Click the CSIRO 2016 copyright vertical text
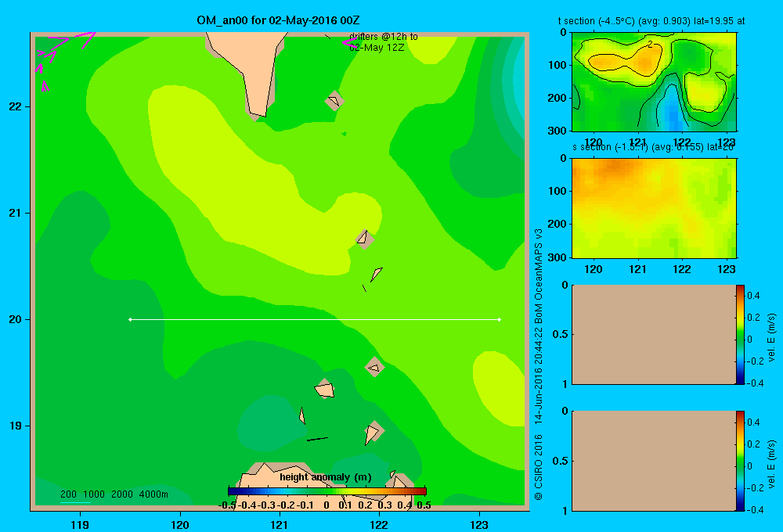The image size is (783, 532). click(539, 468)
